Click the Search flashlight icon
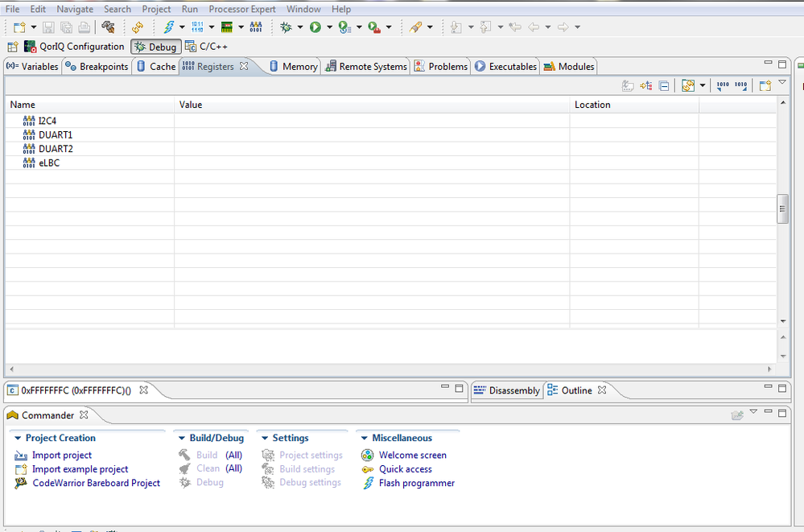804x532 pixels. coord(416,27)
